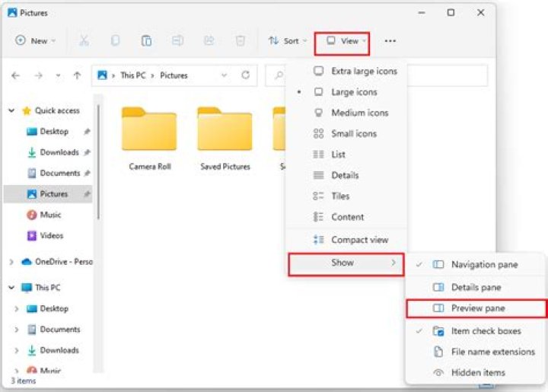Show Hidden items
Viewport: 548px width, 392px height.
475,372
